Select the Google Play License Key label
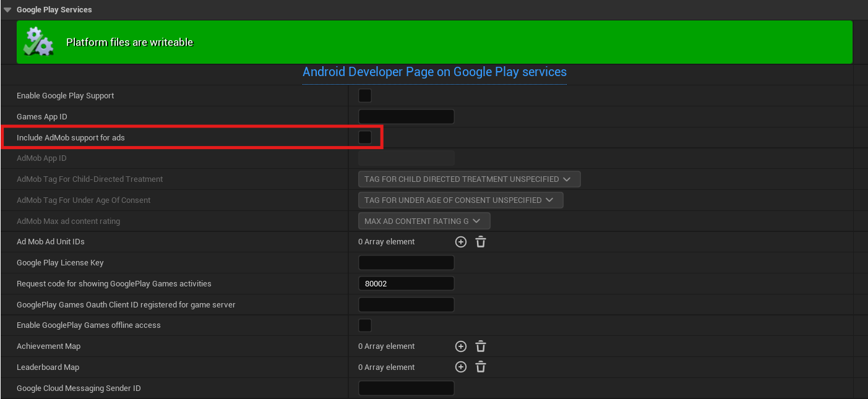 click(60, 263)
